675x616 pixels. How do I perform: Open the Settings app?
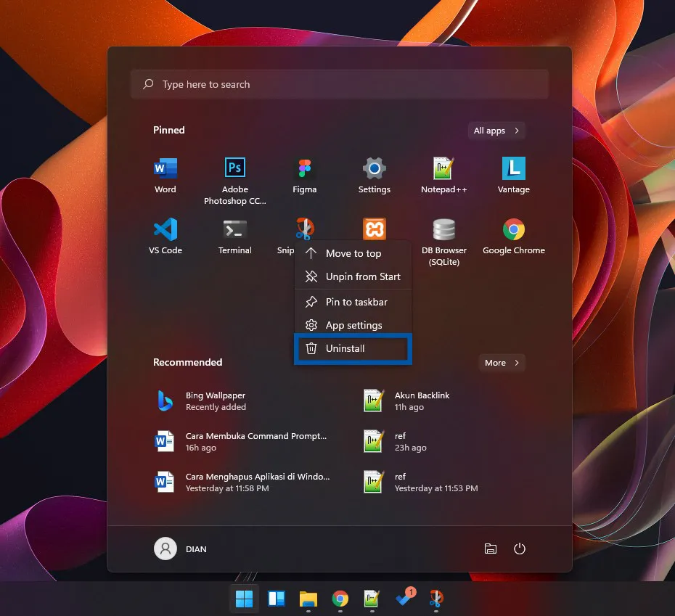pyautogui.click(x=374, y=168)
